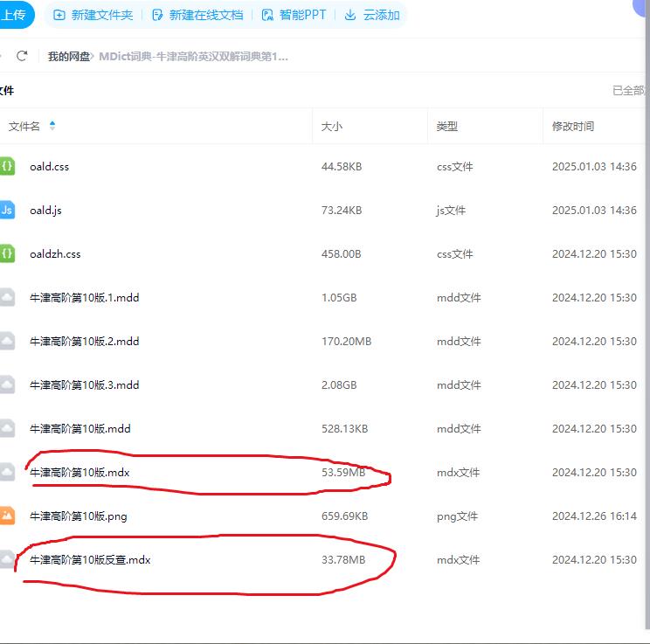This screenshot has width=650, height=644.
Task: Click the size value 53.59MB
Action: 343,473
